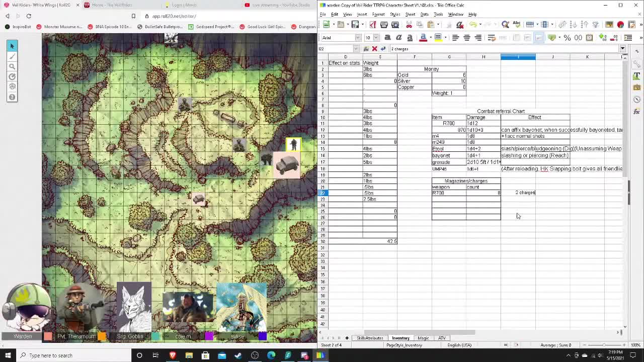Click the AutoFilter funnel icon
This screenshot has width=644, height=362.
595,24
